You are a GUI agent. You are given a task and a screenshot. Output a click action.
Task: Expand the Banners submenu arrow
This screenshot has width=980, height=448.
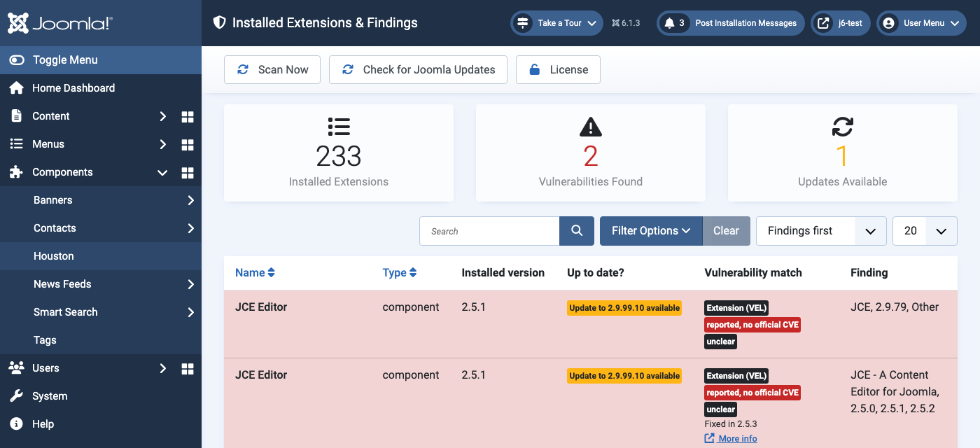[x=190, y=200]
